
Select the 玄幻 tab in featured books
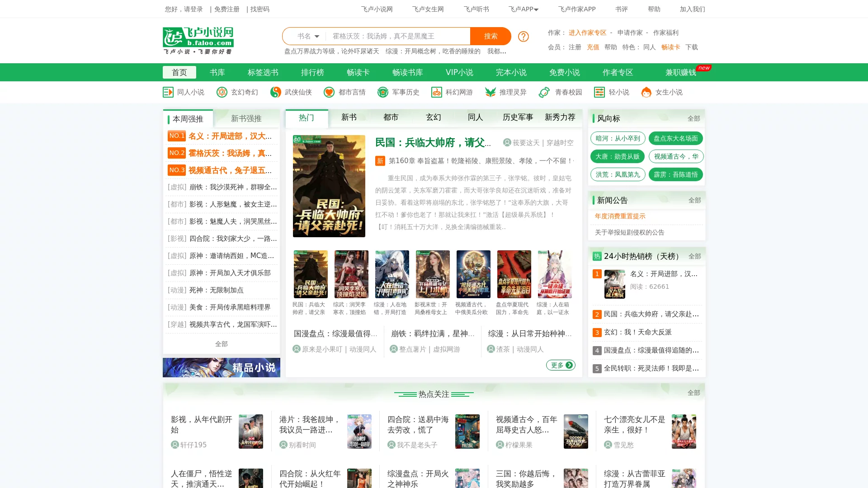(433, 117)
